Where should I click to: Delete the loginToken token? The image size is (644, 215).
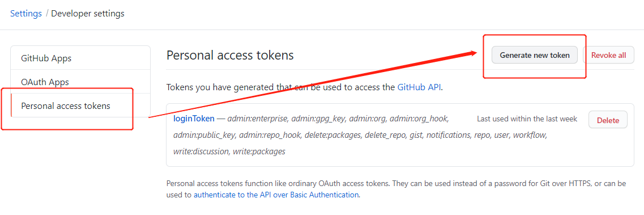(608, 120)
